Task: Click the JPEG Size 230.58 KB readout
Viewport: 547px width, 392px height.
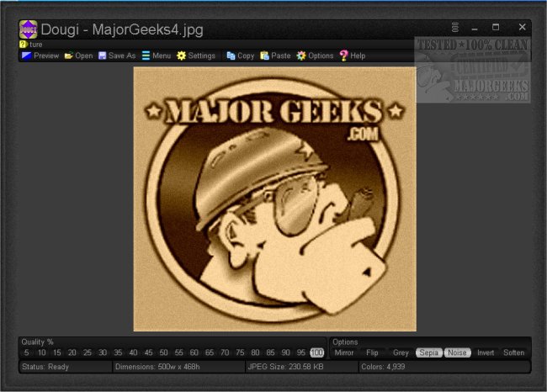Action: point(302,367)
